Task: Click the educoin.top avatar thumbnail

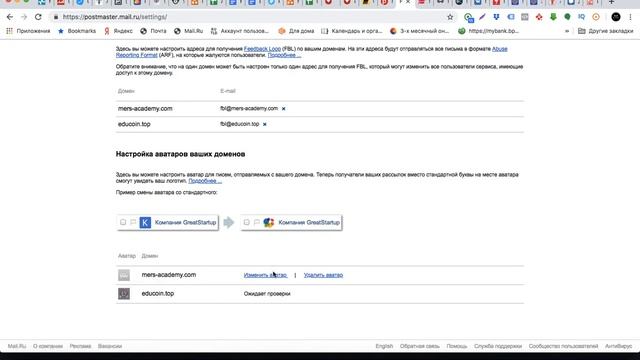Action: click(124, 293)
